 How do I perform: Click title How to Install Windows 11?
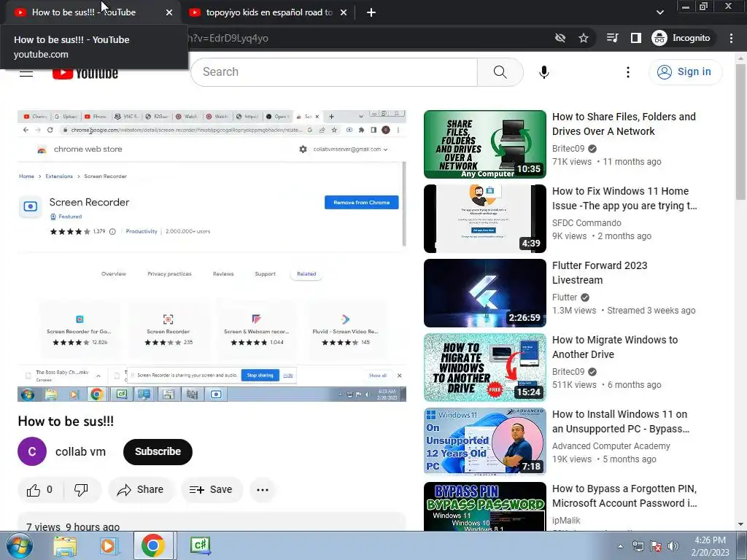tap(620, 421)
